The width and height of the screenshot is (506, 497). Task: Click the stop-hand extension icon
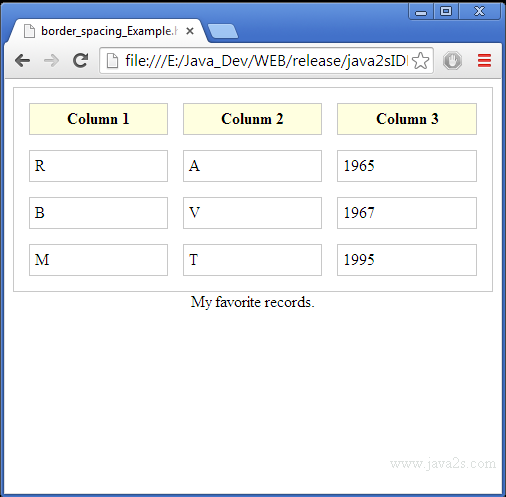[x=452, y=61]
